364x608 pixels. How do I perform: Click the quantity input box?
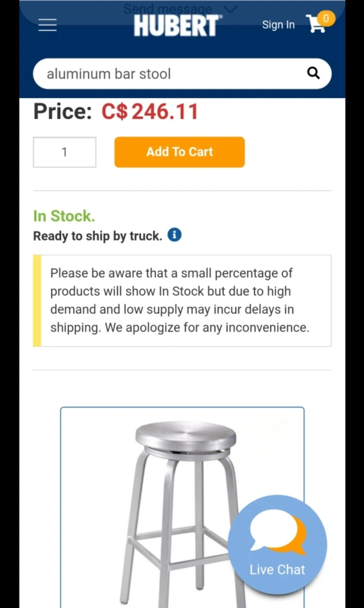point(64,152)
